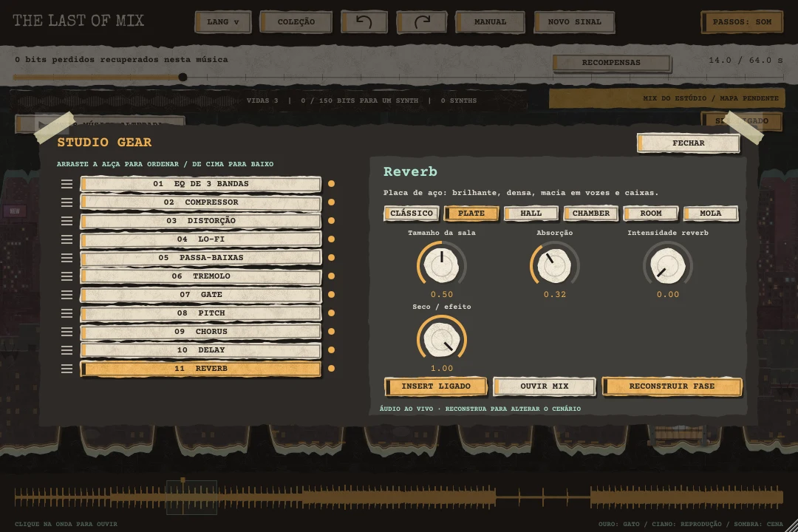The width and height of the screenshot is (798, 532).
Task: Click the bottom waveform to listen
Action: point(398,497)
